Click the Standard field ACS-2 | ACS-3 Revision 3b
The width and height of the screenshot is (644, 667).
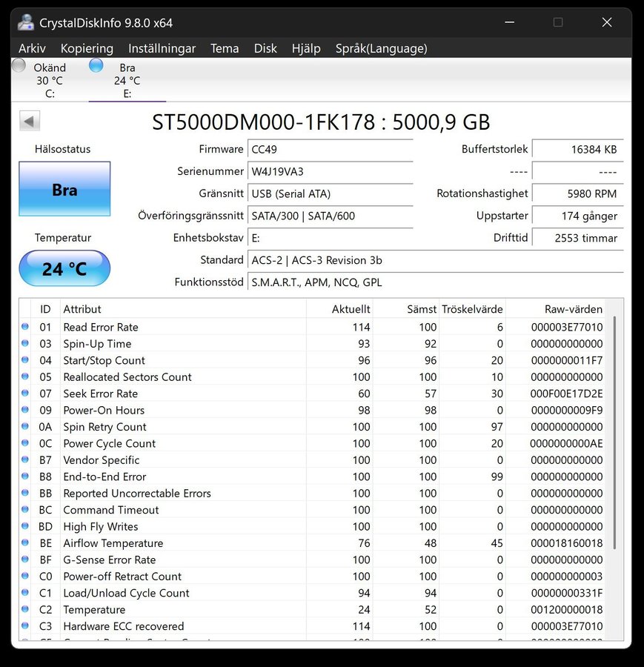tap(436, 260)
